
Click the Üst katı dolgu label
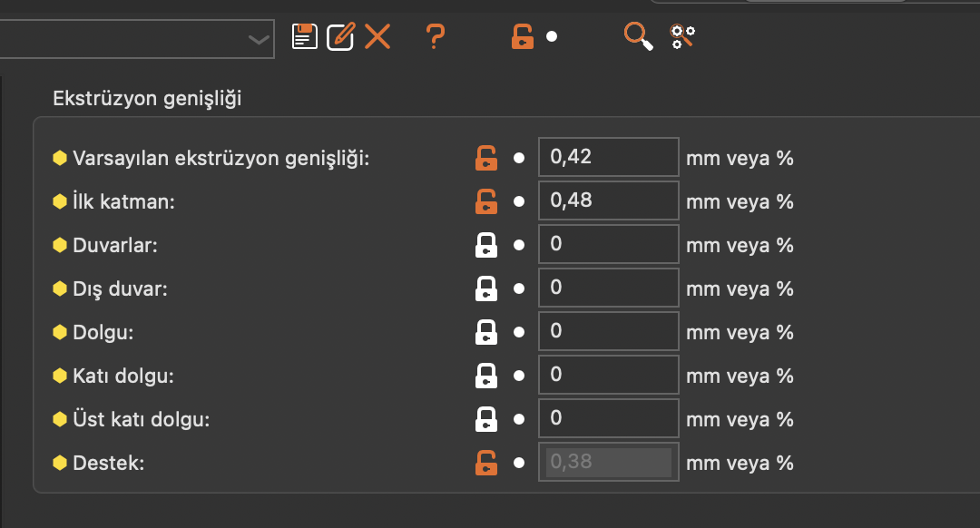142,419
